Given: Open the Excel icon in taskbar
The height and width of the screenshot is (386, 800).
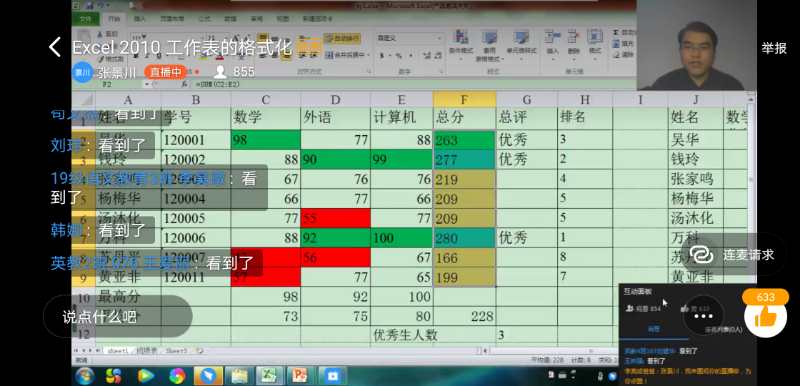Looking at the screenshot, I should pos(269,376).
